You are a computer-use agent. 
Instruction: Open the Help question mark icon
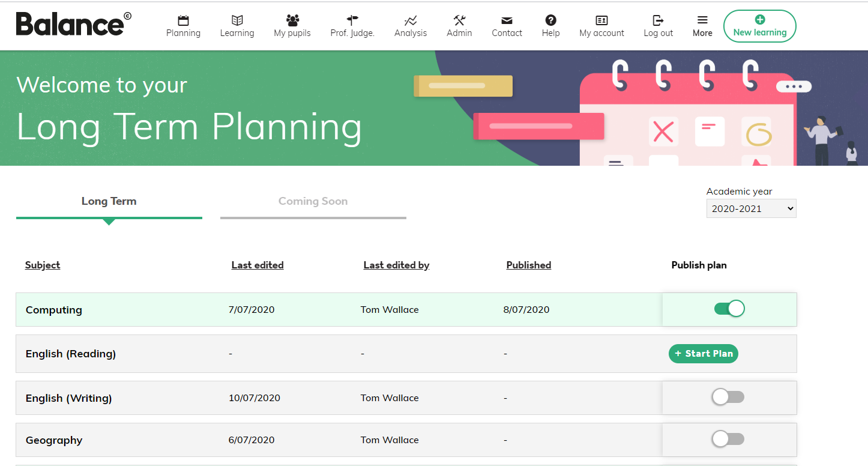click(x=550, y=20)
